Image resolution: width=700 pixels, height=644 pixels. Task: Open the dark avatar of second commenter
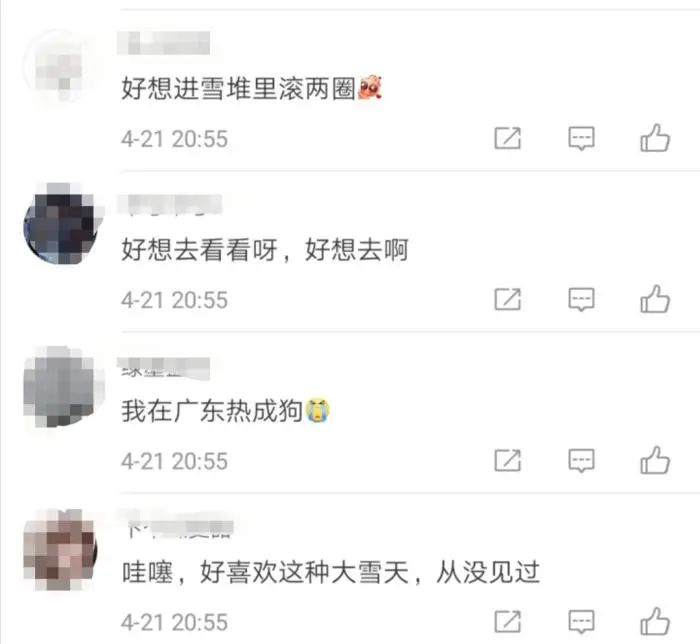pos(60,223)
